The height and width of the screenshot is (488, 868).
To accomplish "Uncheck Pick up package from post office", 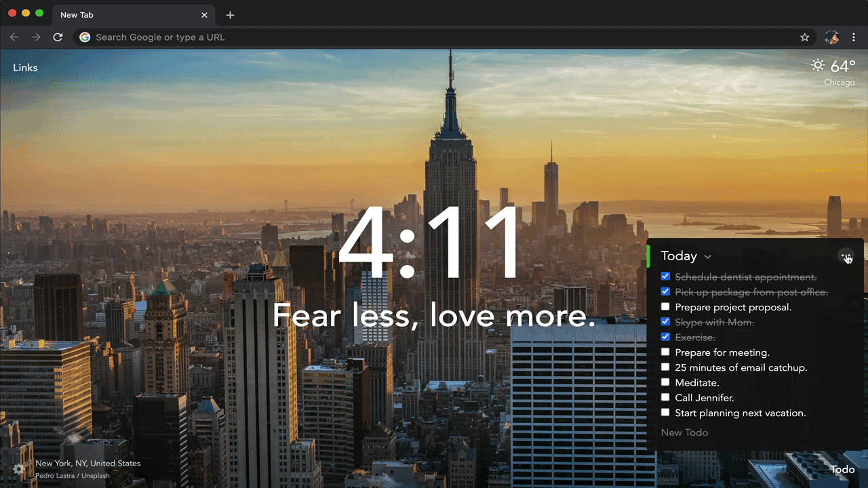I will coord(665,291).
